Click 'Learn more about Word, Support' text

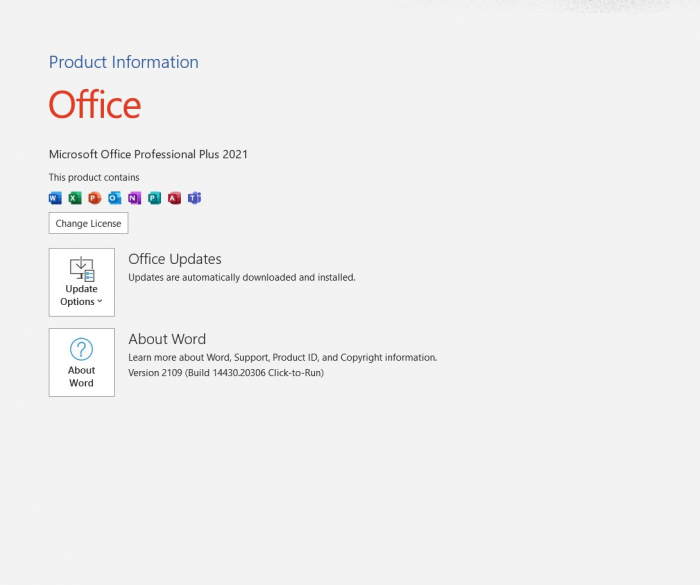[x=283, y=358]
